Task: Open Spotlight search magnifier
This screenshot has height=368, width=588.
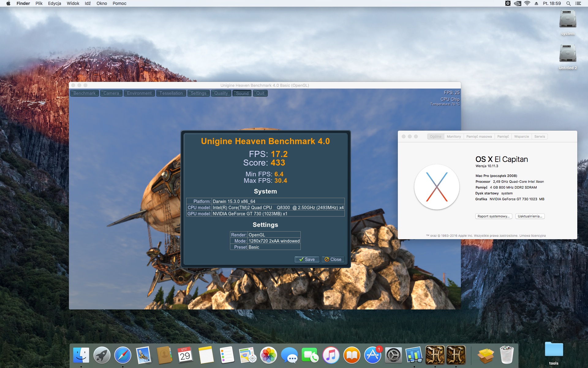Action: point(568,3)
